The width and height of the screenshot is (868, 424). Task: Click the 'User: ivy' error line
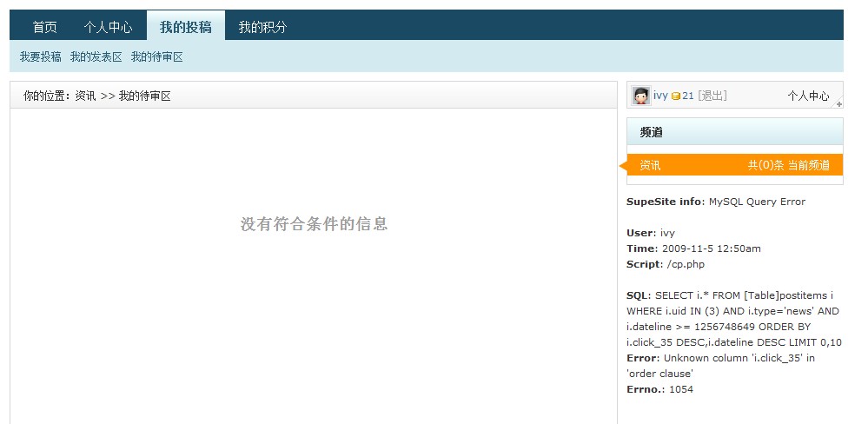[x=651, y=233]
